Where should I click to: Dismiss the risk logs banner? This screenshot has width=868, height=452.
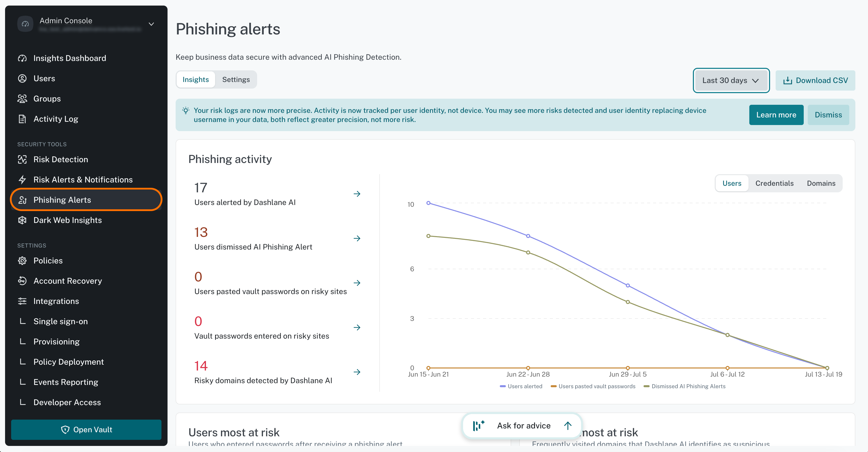tap(828, 115)
